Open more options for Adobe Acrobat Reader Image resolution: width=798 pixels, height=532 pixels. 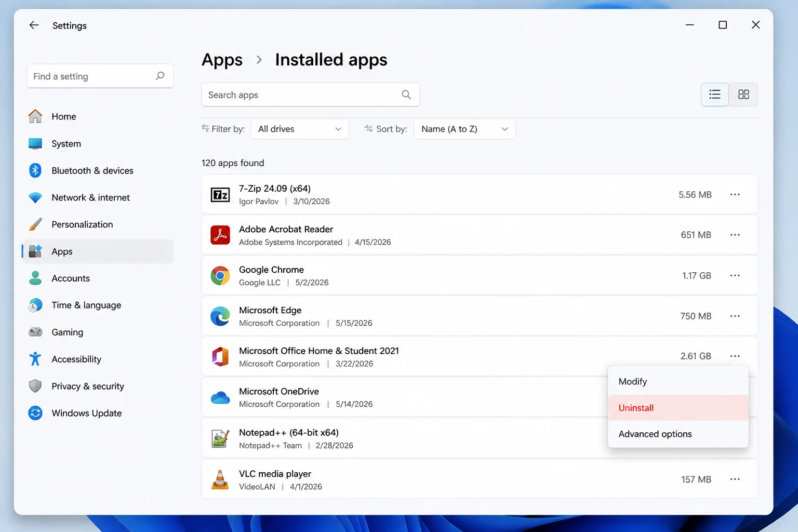point(735,235)
